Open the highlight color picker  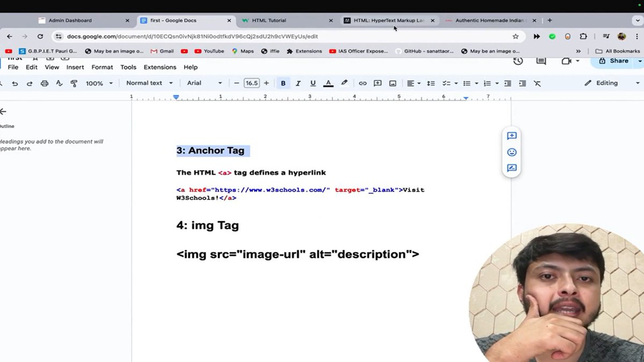(x=344, y=83)
